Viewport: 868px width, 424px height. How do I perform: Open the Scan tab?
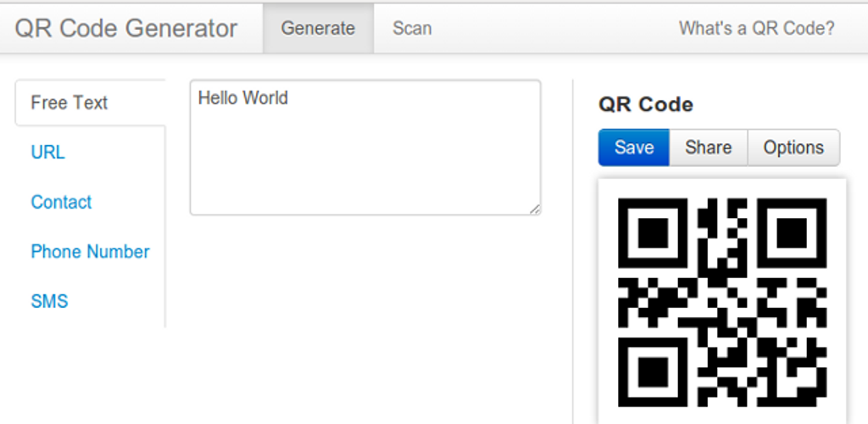pos(412,28)
